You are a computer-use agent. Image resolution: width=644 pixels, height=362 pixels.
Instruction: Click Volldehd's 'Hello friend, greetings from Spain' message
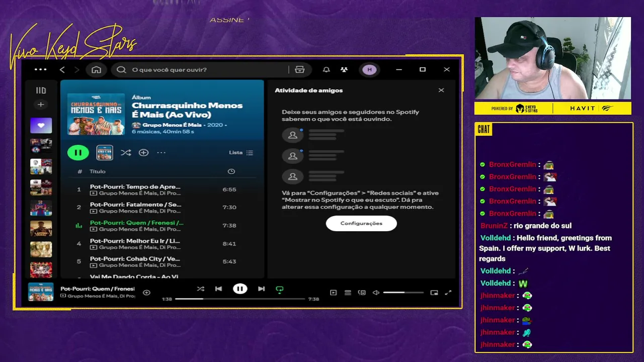point(545,248)
